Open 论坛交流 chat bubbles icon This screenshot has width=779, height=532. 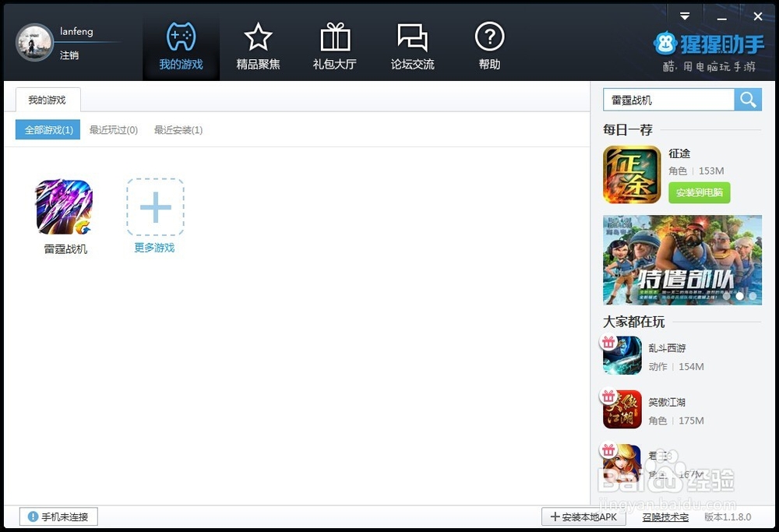412,37
